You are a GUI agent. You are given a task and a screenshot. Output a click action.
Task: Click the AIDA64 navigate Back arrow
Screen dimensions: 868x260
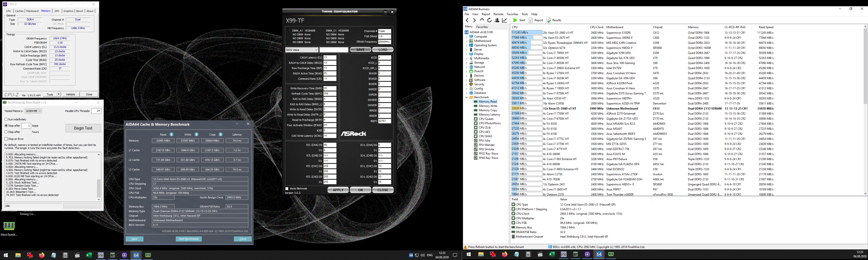click(467, 20)
